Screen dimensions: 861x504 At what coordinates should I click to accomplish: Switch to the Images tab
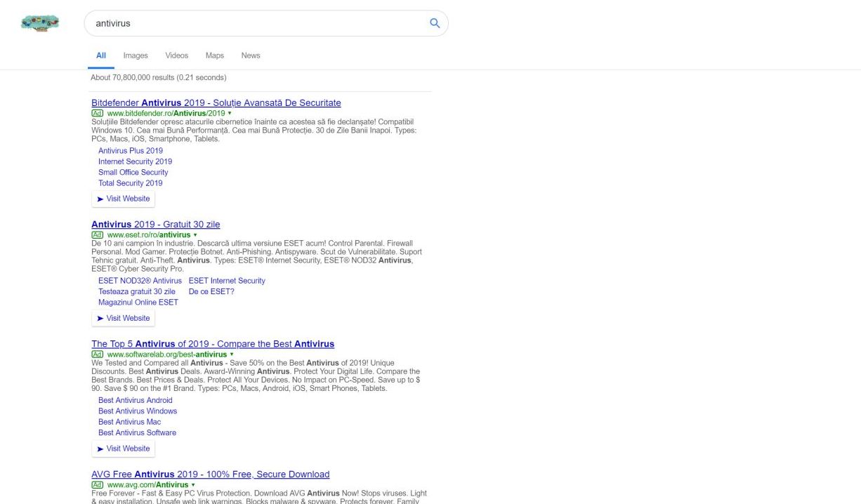[136, 55]
